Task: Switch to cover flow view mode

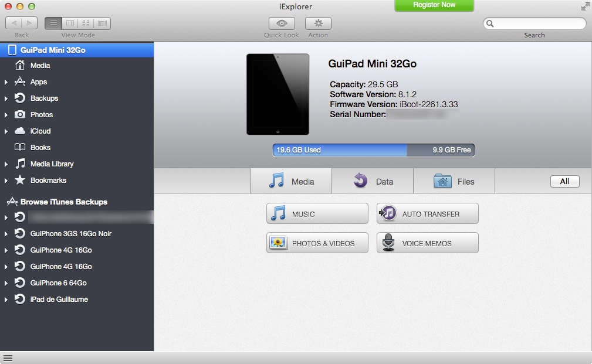Action: (x=102, y=23)
